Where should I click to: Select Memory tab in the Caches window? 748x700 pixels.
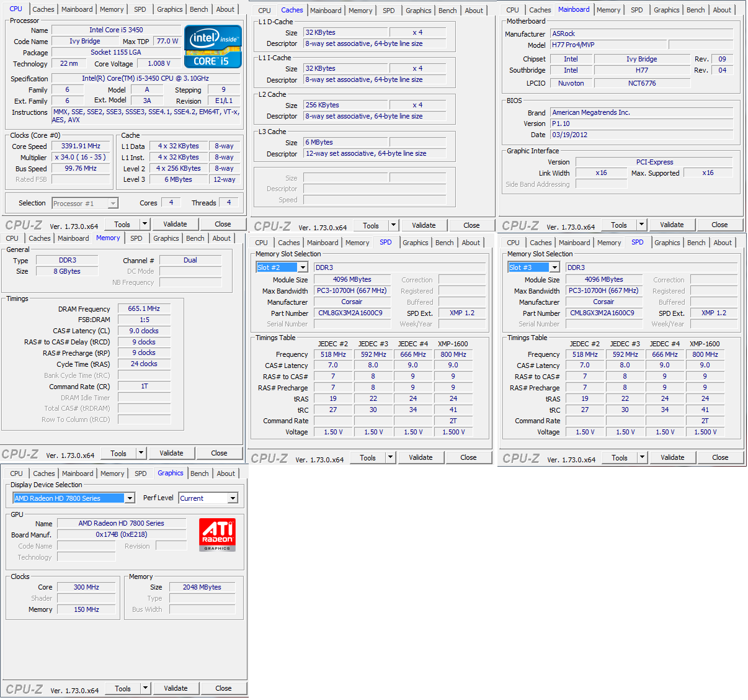360,11
